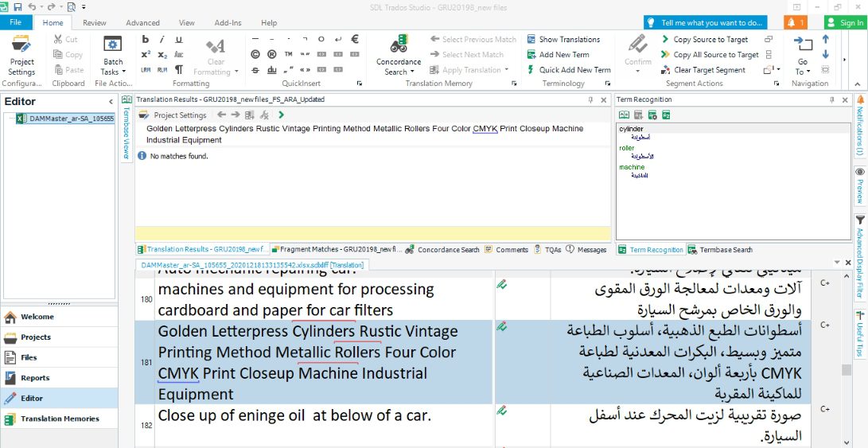This screenshot has width=868, height=448.
Task: Go to next segment with down arrow
Action: pyautogui.click(x=825, y=54)
